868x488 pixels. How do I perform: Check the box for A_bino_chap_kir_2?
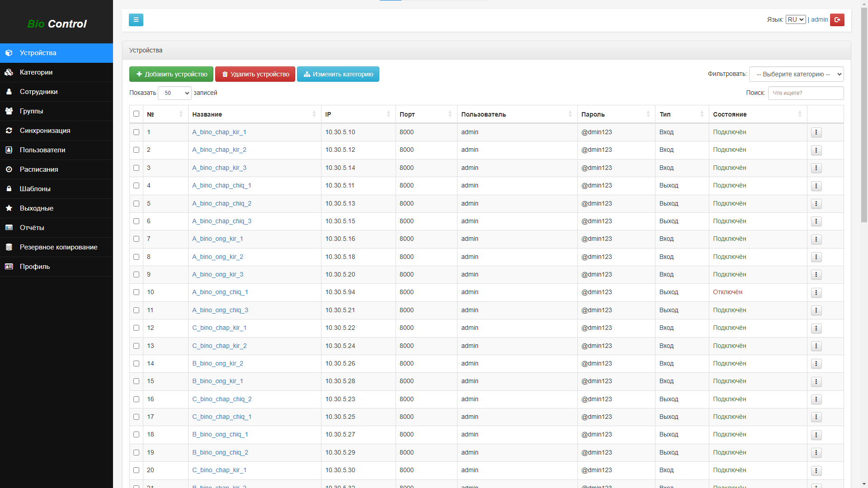click(136, 150)
